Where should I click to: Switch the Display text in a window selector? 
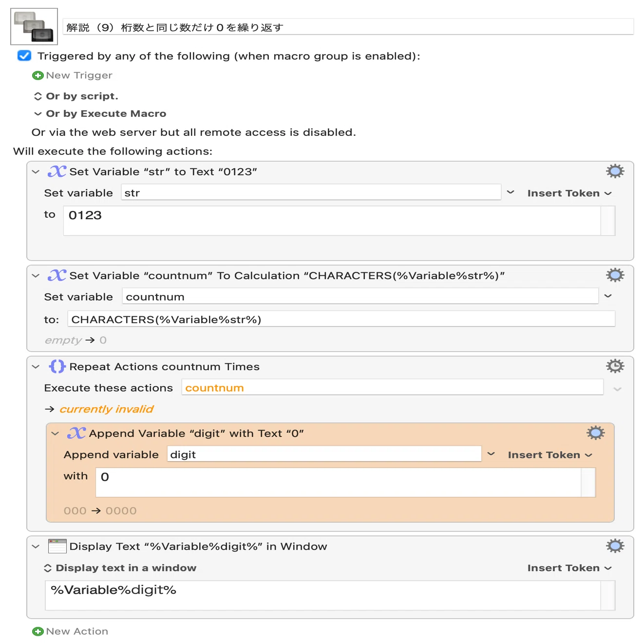[x=48, y=568]
